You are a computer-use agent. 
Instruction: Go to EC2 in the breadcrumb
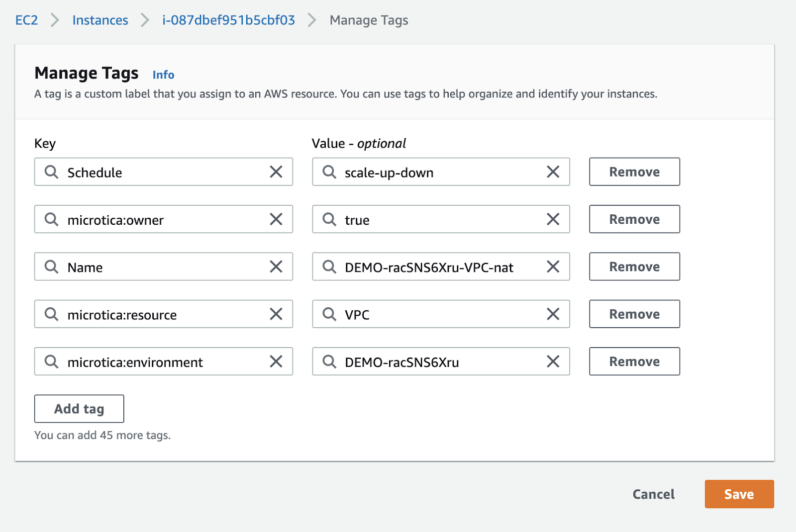tap(27, 20)
